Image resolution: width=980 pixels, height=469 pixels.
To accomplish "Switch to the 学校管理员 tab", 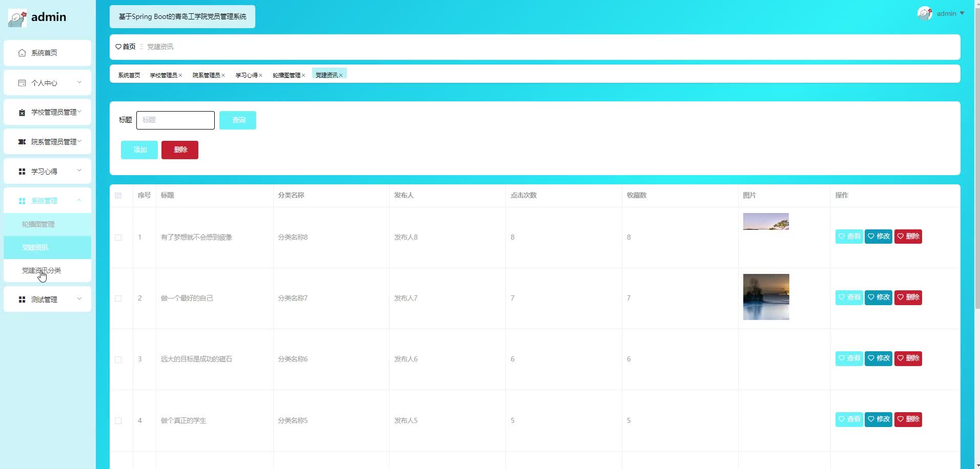I will point(164,75).
